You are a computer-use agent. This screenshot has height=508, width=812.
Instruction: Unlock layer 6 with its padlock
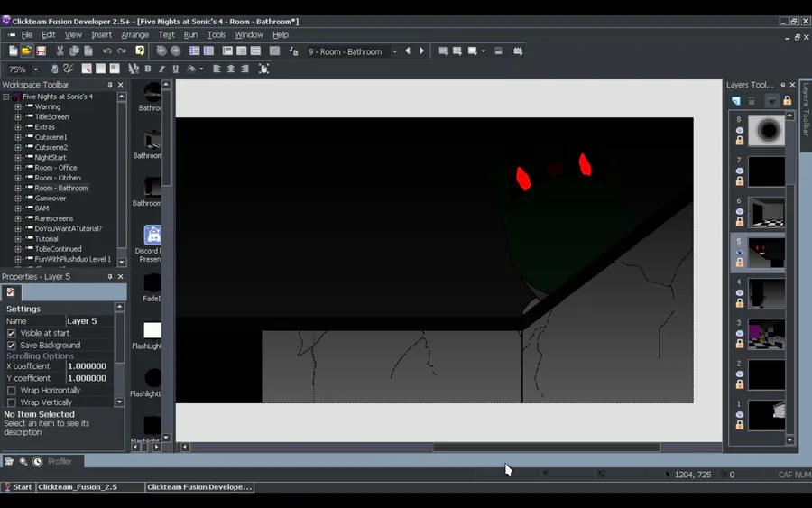point(740,222)
